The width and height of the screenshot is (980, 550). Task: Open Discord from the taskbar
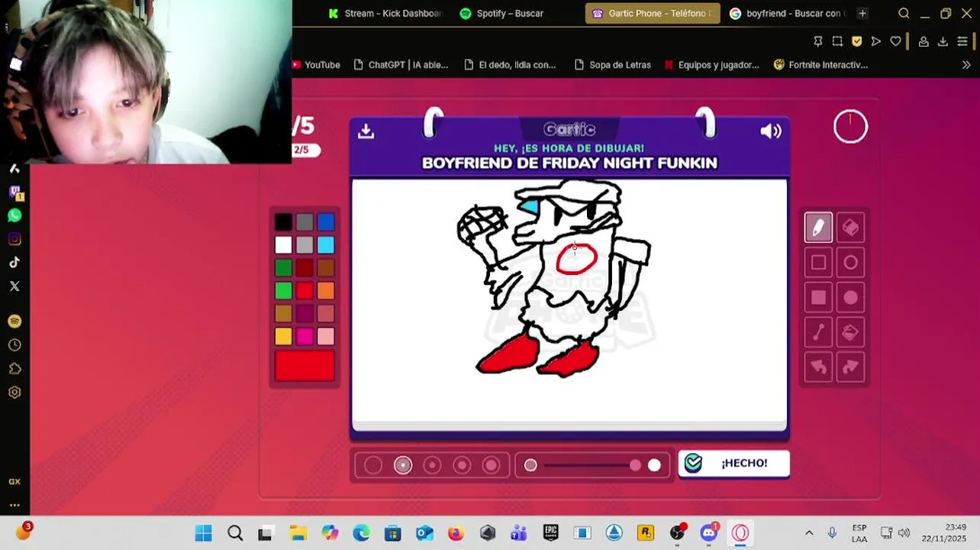pos(709,533)
